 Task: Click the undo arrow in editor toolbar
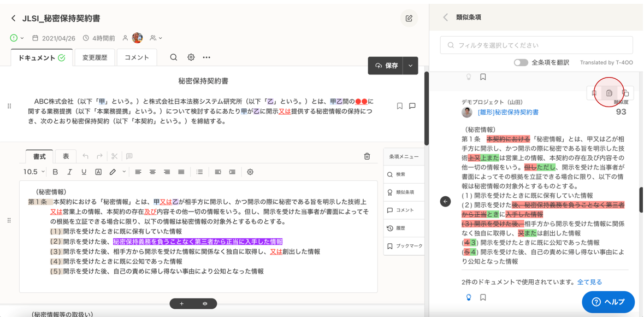click(85, 156)
